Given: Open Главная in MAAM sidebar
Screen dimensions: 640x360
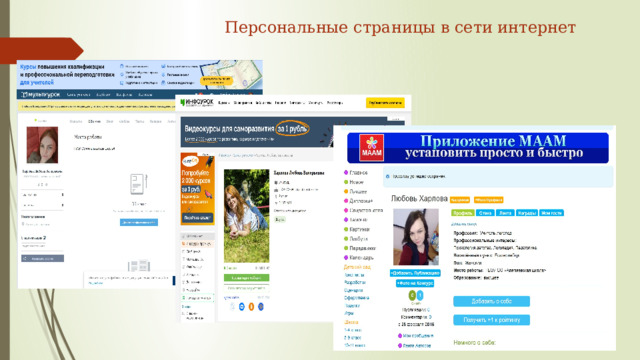Looking at the screenshot, I should tap(358, 173).
